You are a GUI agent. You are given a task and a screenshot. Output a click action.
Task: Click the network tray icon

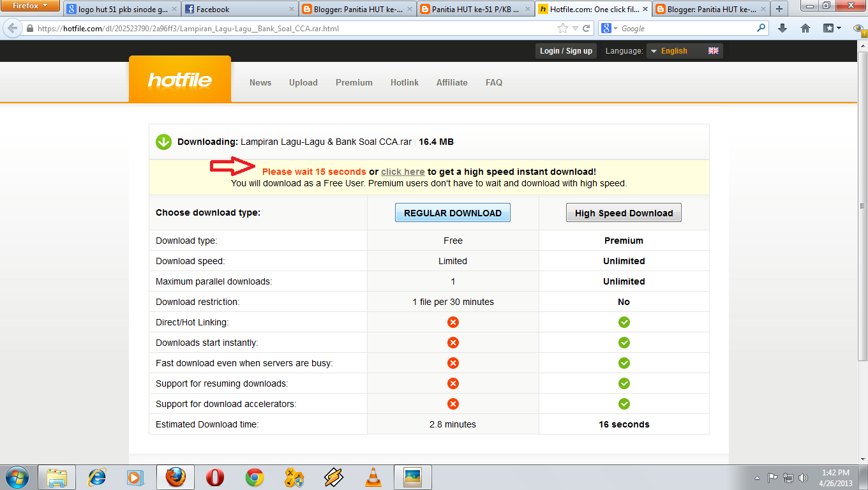[x=788, y=477]
